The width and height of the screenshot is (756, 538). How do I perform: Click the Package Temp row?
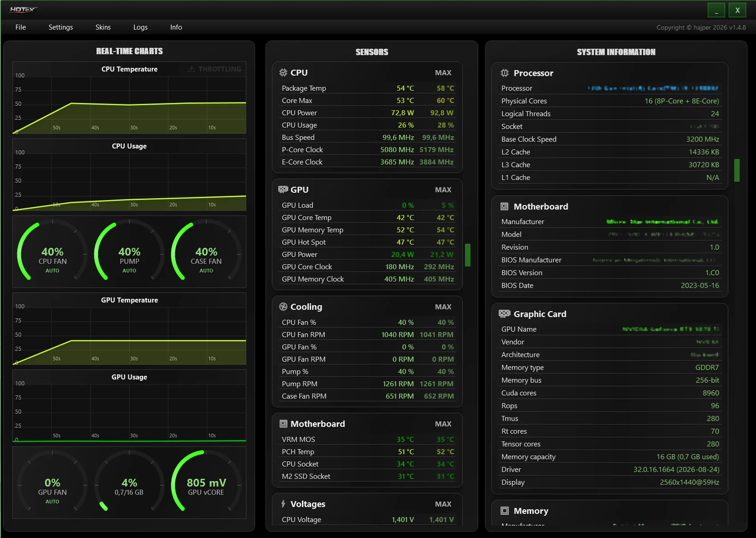(x=368, y=88)
